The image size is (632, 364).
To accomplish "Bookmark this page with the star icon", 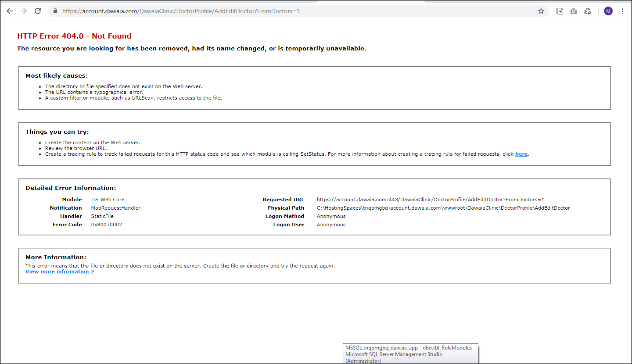I will [541, 11].
